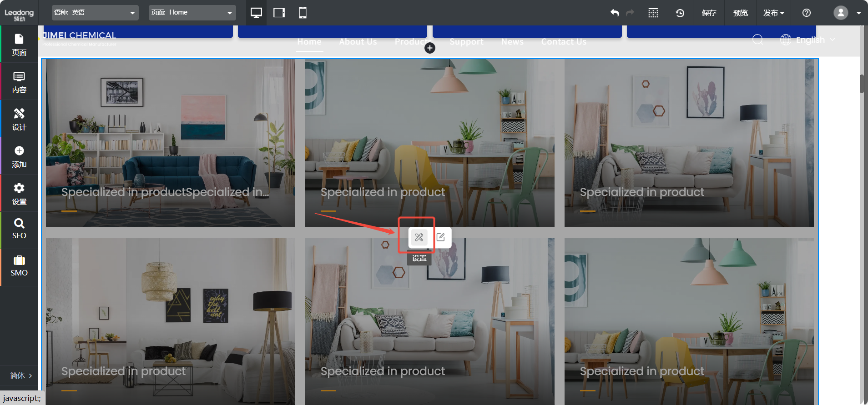Screen dimensions: 868x405
Task: Switch to mobile phone preview mode
Action: point(303,13)
